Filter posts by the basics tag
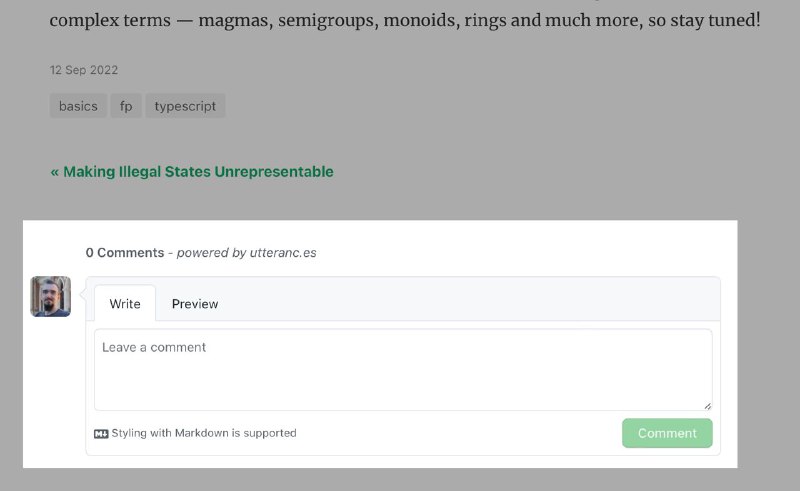The height and width of the screenshot is (491, 800). 78,106
